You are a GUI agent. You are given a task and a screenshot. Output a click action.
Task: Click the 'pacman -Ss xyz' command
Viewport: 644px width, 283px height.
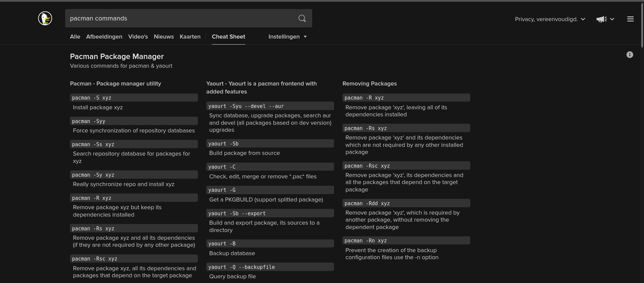(134, 144)
